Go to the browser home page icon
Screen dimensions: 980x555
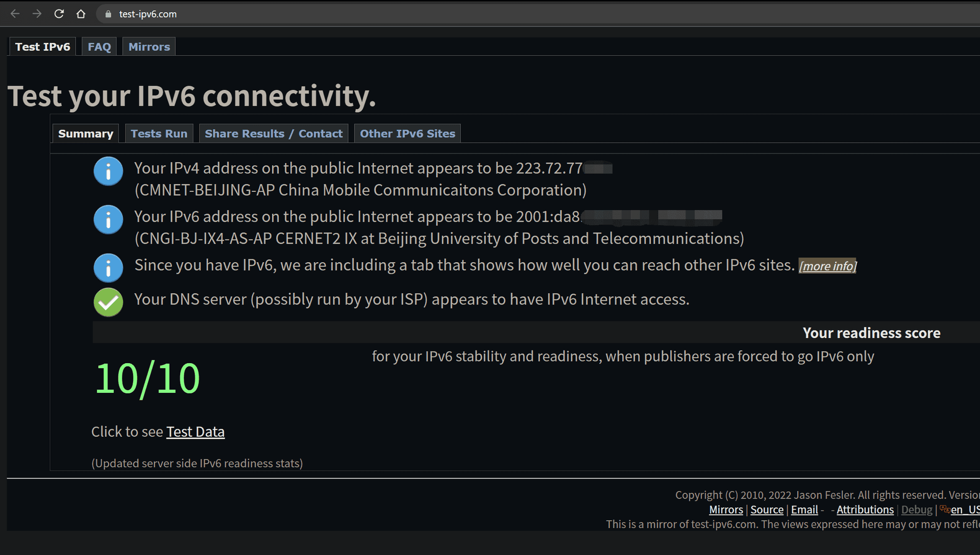click(81, 14)
